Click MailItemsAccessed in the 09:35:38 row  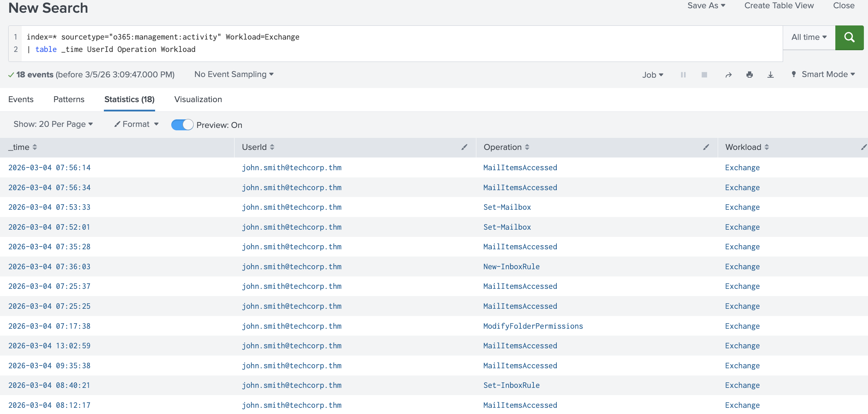[520, 366]
